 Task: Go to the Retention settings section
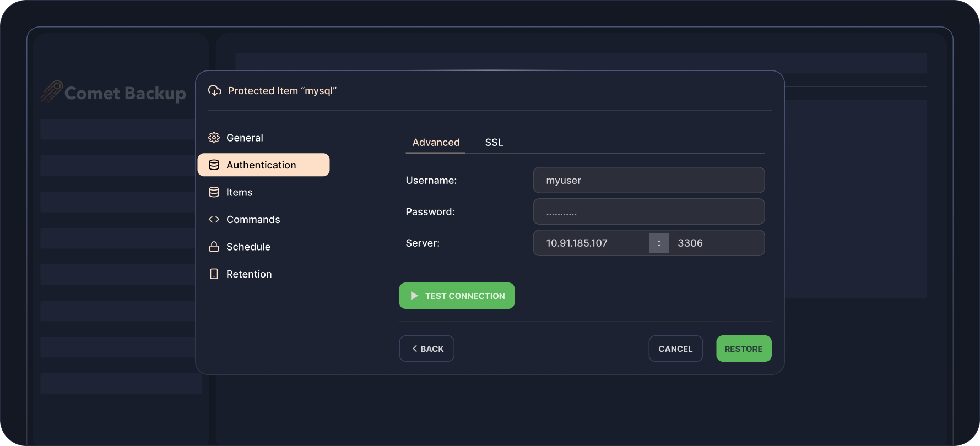click(x=248, y=274)
